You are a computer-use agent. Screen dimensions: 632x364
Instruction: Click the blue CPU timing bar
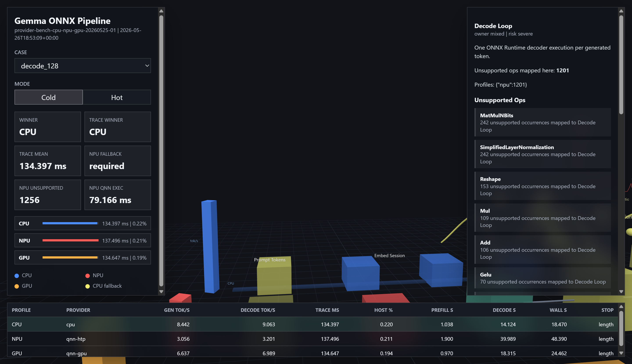coord(70,223)
